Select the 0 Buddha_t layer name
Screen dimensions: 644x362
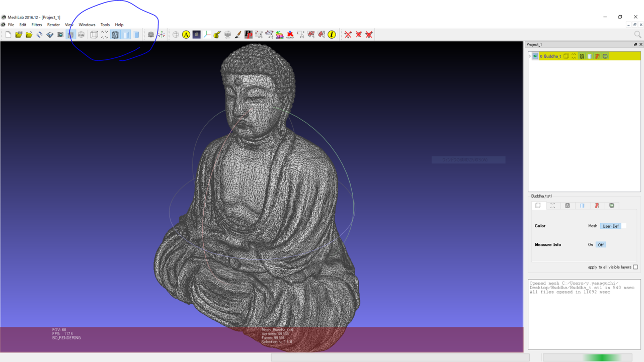click(x=550, y=56)
